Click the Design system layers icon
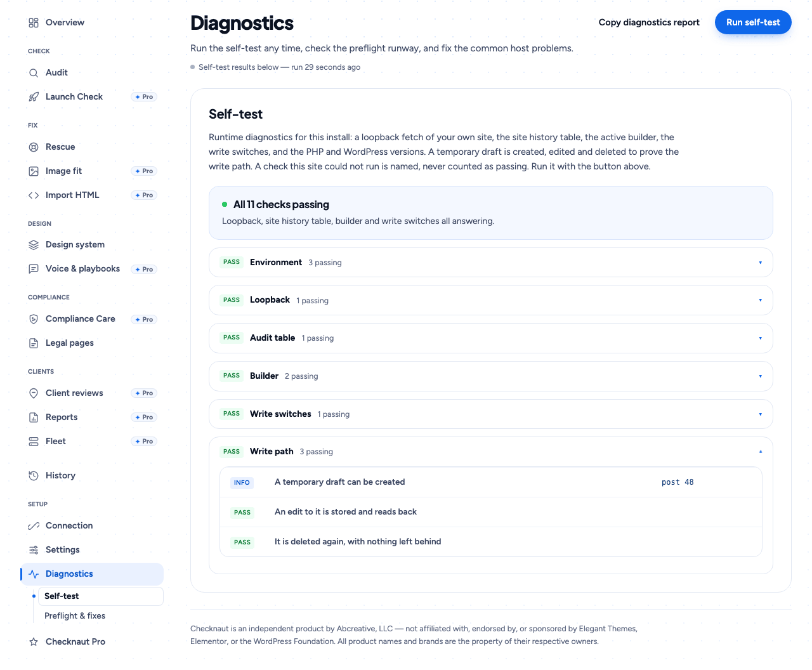The image size is (812, 670). pyautogui.click(x=34, y=245)
